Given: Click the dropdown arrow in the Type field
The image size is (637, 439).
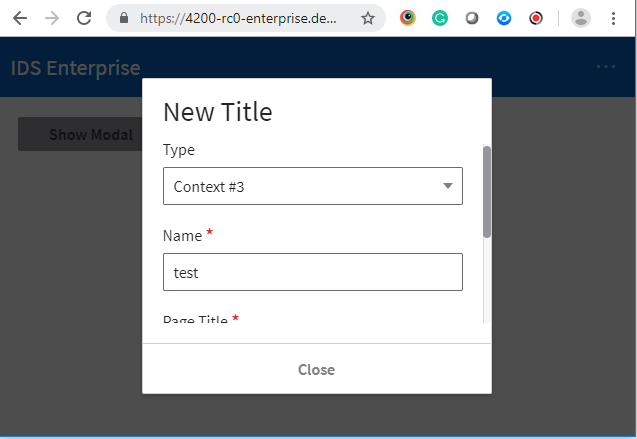Looking at the screenshot, I should (x=448, y=186).
